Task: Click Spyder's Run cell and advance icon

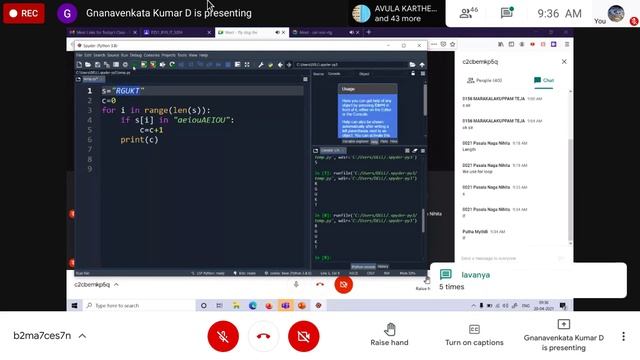Action: point(153,64)
